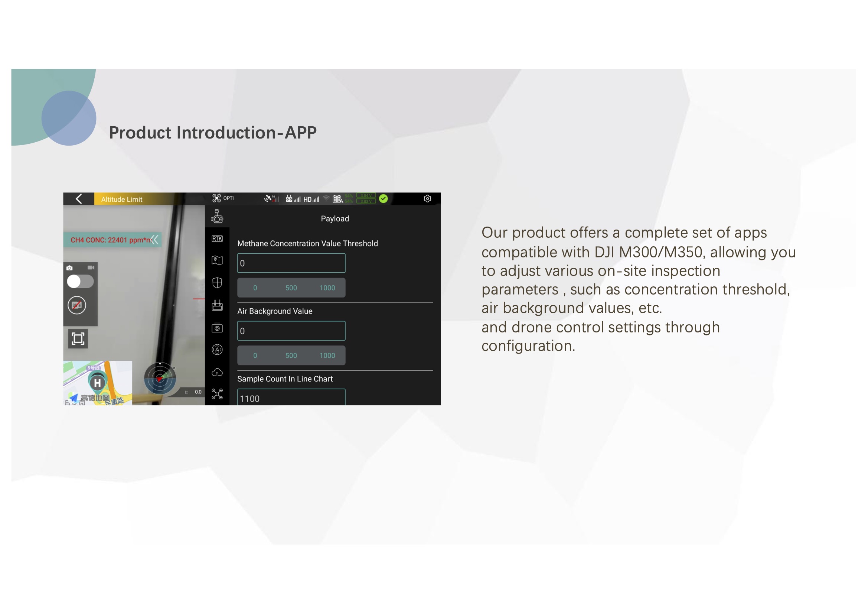Open the cloud upload settings icon
868x614 pixels.
(x=217, y=373)
